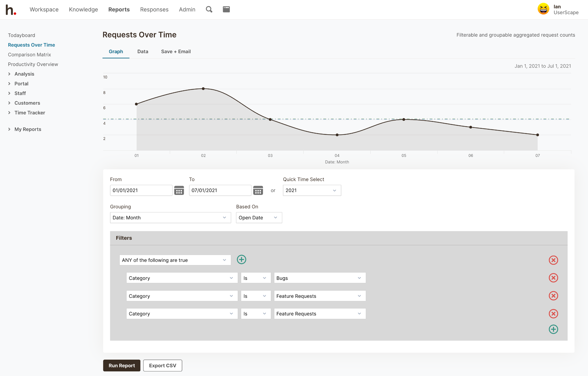Screen dimensions: 588x376
Task: Switch to the Graph tab
Action: click(116, 51)
